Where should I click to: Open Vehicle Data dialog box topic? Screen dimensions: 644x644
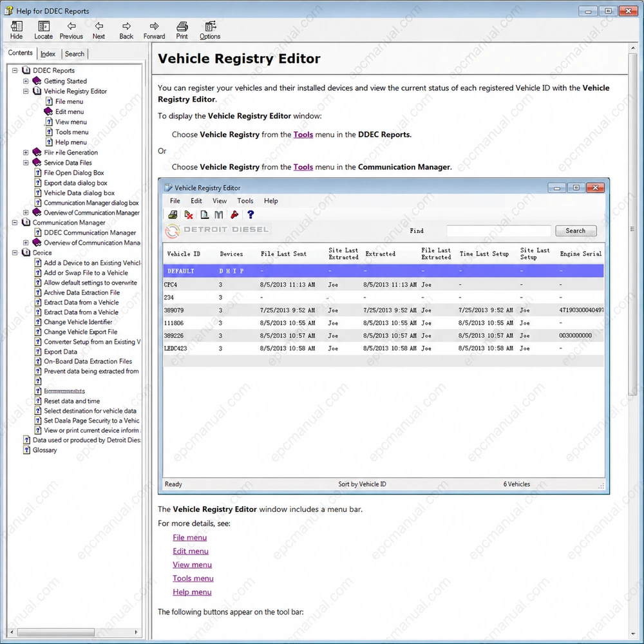coord(79,193)
